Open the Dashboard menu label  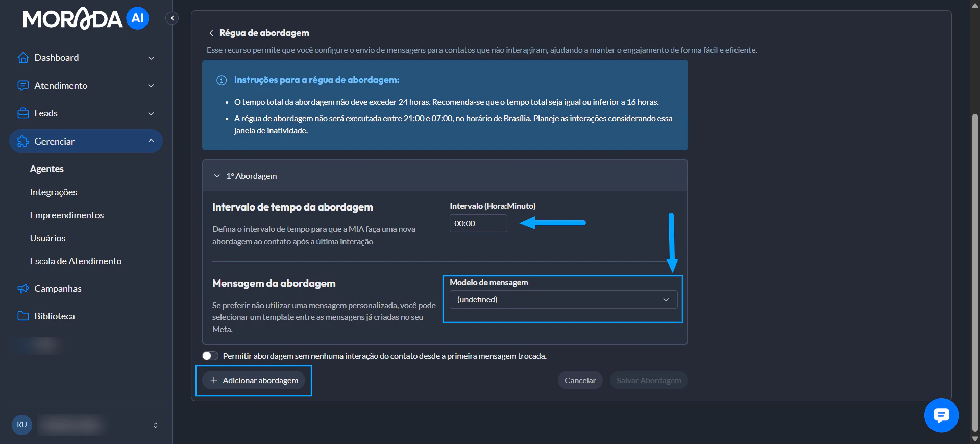click(x=57, y=58)
